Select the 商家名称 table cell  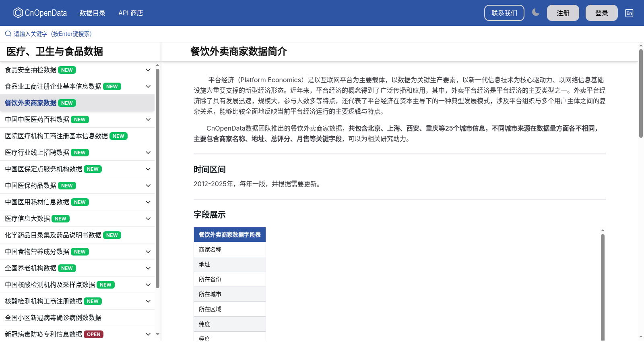230,249
